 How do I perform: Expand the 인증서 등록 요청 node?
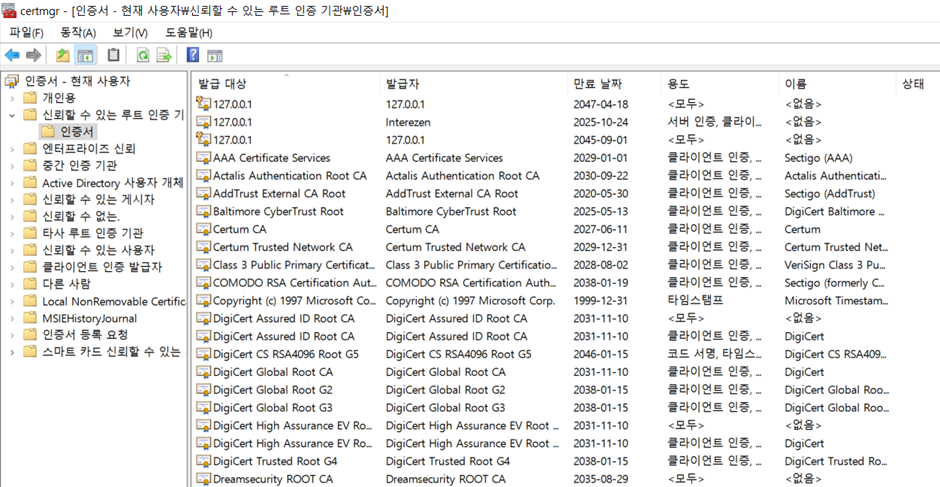click(12, 335)
